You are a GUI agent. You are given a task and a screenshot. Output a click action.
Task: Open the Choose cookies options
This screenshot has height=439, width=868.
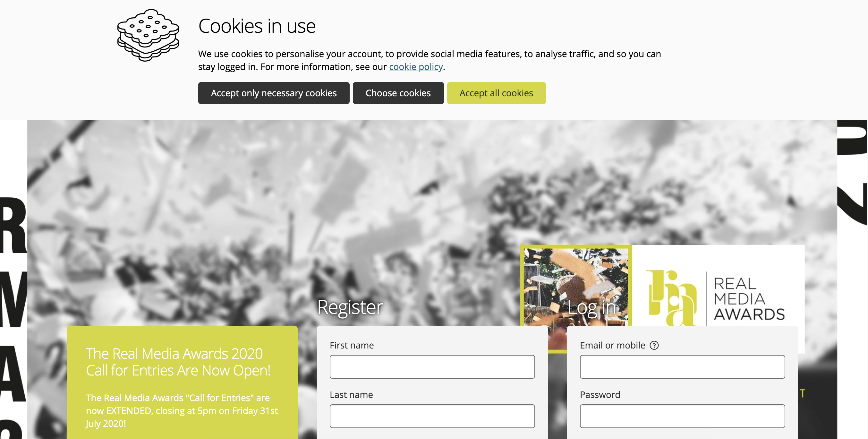[398, 93]
